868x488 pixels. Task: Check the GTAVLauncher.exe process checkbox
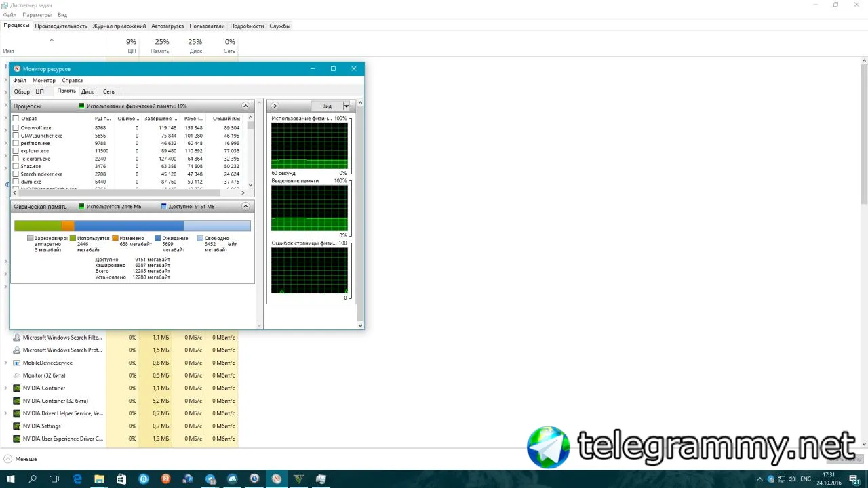coord(16,136)
